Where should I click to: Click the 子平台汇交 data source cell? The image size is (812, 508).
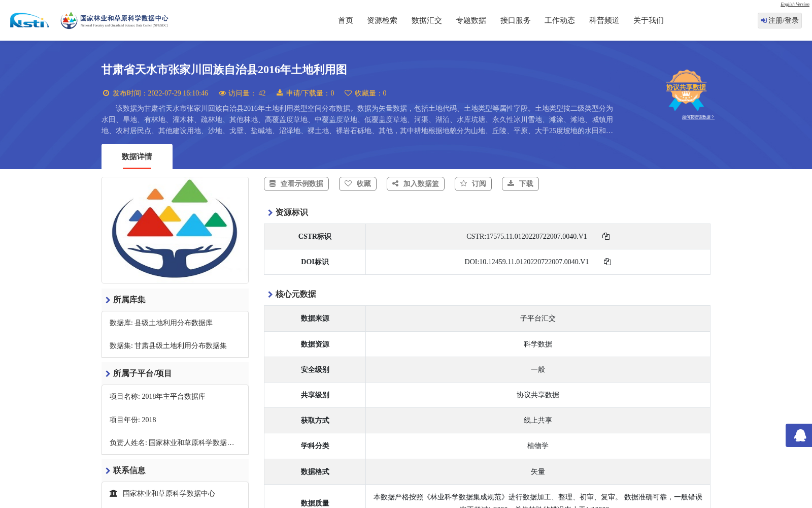(x=538, y=319)
